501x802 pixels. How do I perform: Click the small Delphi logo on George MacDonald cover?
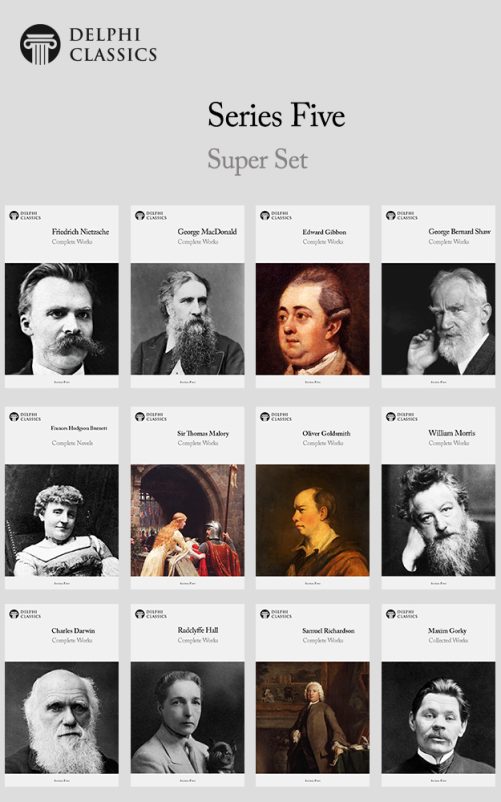pos(140,215)
